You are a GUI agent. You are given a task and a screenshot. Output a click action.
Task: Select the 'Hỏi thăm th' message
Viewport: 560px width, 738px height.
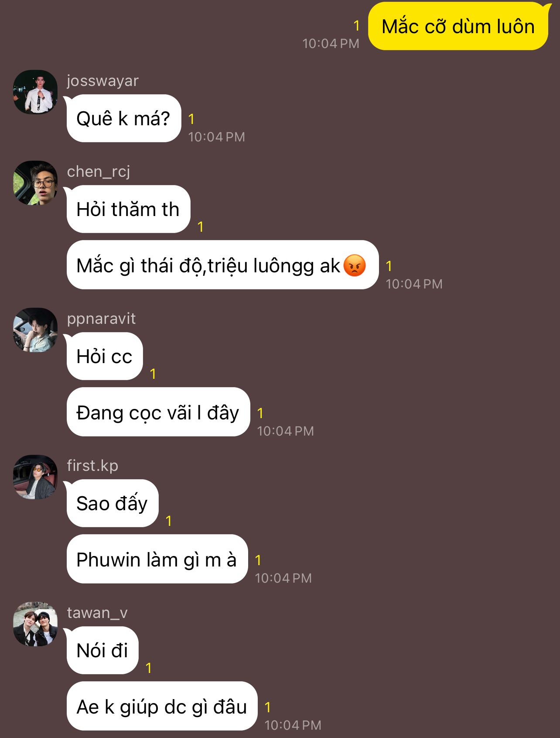coord(128,209)
